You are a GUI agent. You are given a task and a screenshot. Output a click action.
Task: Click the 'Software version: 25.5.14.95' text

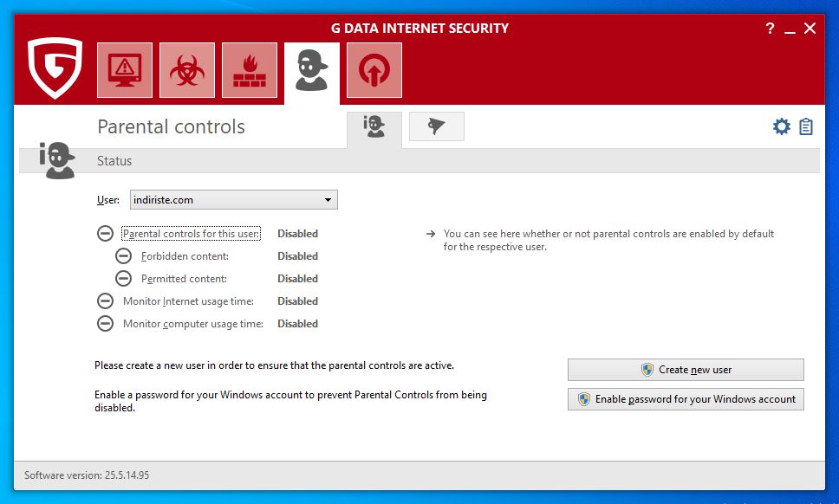pos(87,475)
